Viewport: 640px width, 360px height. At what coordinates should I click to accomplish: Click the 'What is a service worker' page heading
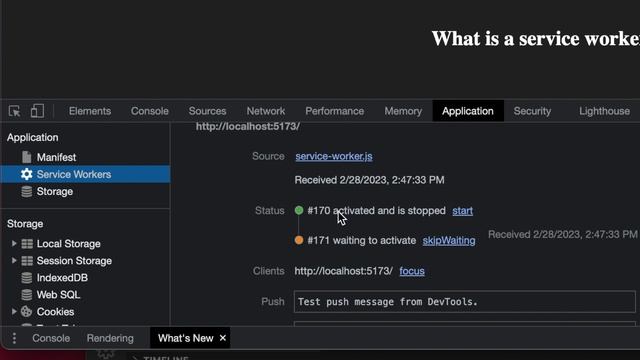coord(536,39)
